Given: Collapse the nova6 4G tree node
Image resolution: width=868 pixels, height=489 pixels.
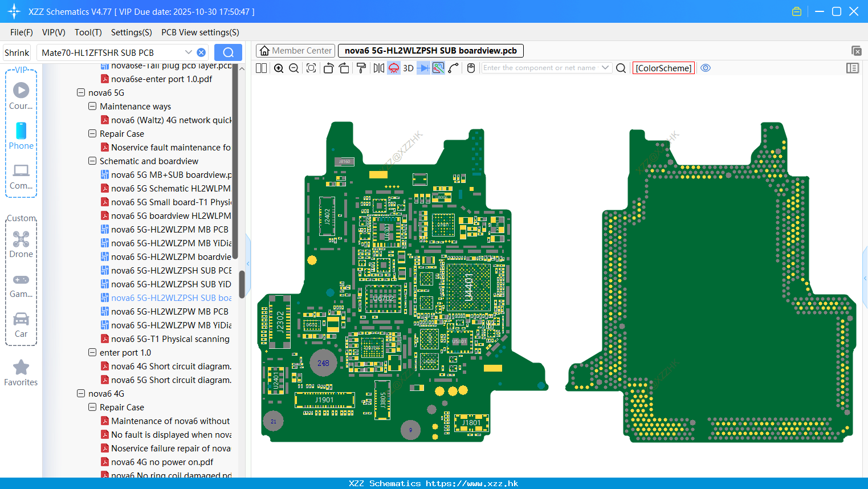Looking at the screenshot, I should tap(81, 393).
